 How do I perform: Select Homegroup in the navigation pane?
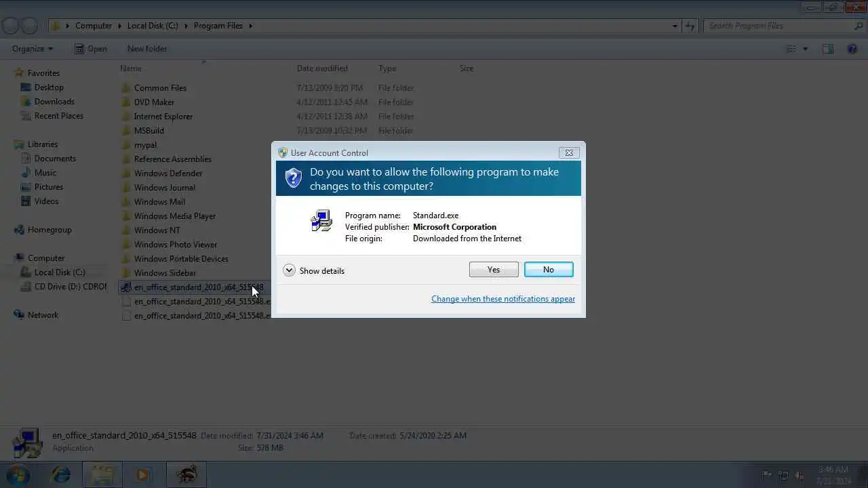point(50,230)
